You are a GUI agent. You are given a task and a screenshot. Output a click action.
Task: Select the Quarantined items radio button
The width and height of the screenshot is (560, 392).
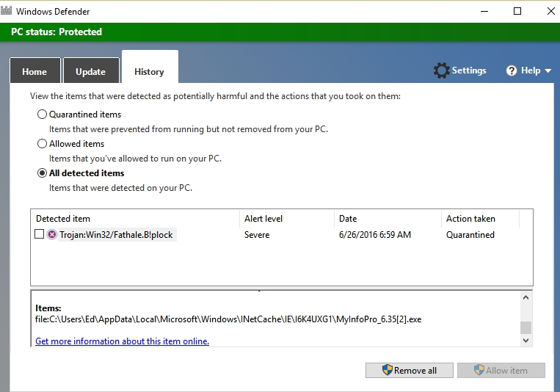(x=42, y=115)
